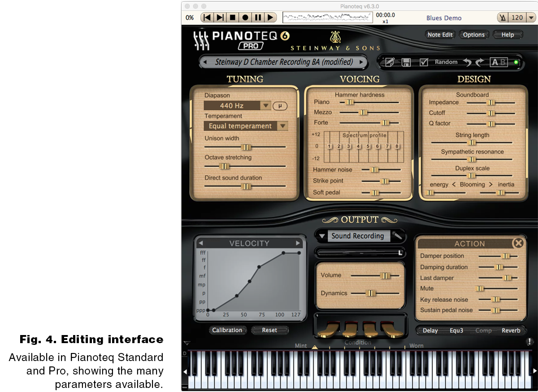538x392 pixels.
Task: Click the undo arrow in the toolbar
Action: [x=468, y=62]
